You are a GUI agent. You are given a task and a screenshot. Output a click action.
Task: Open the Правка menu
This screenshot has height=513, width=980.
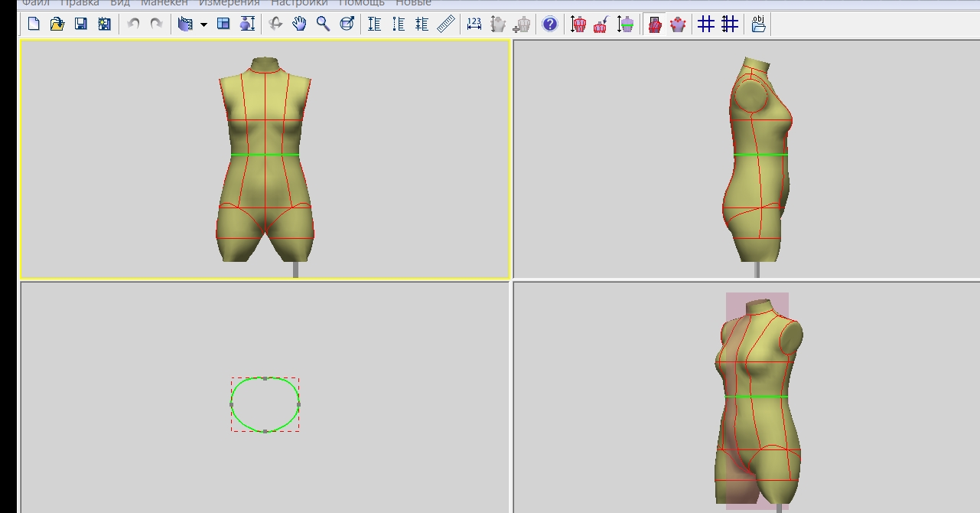pyautogui.click(x=80, y=3)
